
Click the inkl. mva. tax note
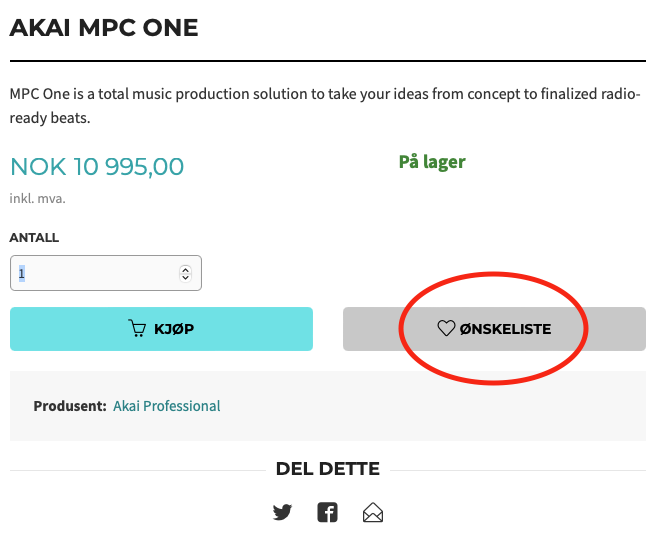click(x=38, y=198)
